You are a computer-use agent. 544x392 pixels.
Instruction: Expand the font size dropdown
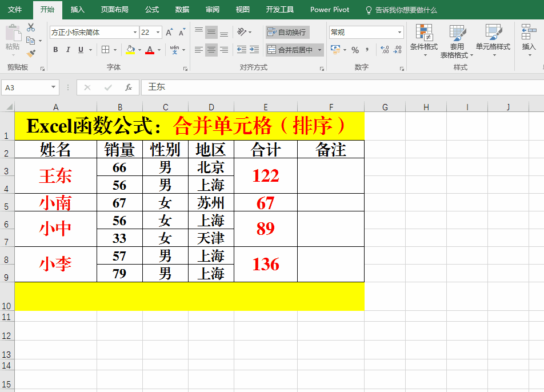tap(158, 33)
